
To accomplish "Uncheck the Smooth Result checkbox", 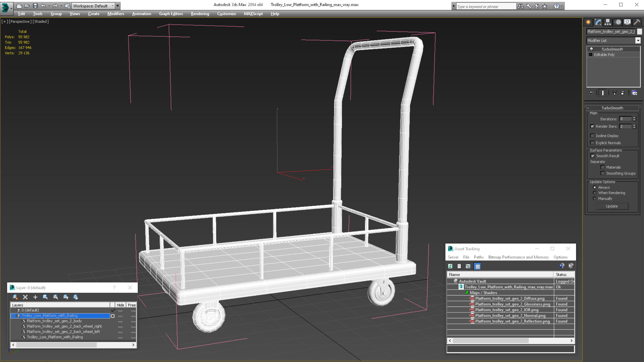I will (593, 156).
